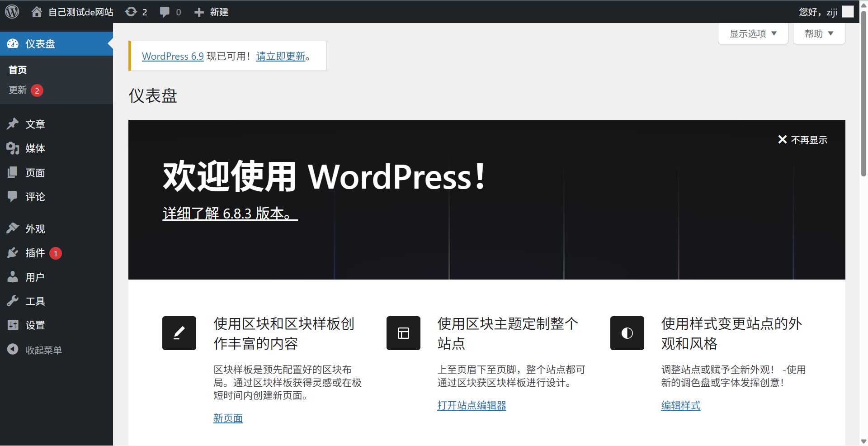Click the pencil edit icon in welcome panel
The height and width of the screenshot is (446, 868).
[x=179, y=333]
